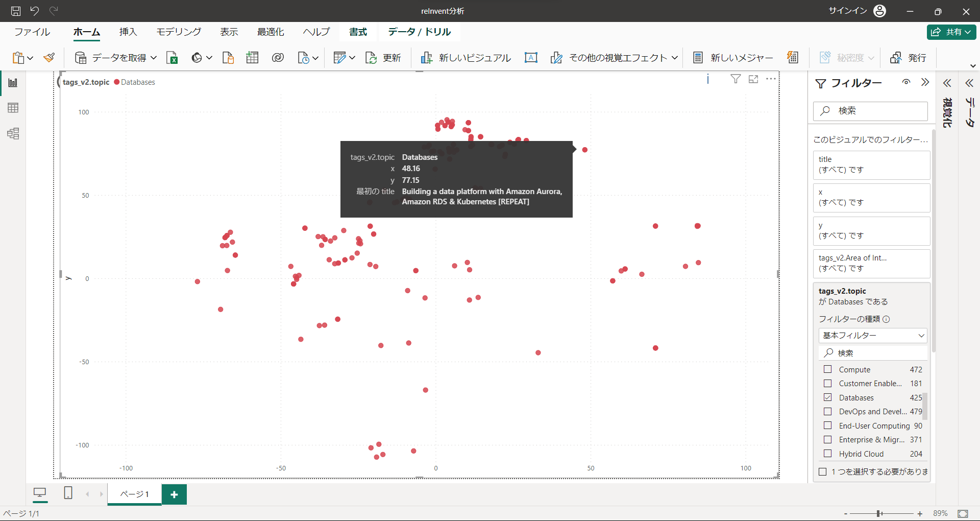Expand その他の視覚エフェクト dropdown
Viewport: 980px width, 521px height.
[674, 58]
